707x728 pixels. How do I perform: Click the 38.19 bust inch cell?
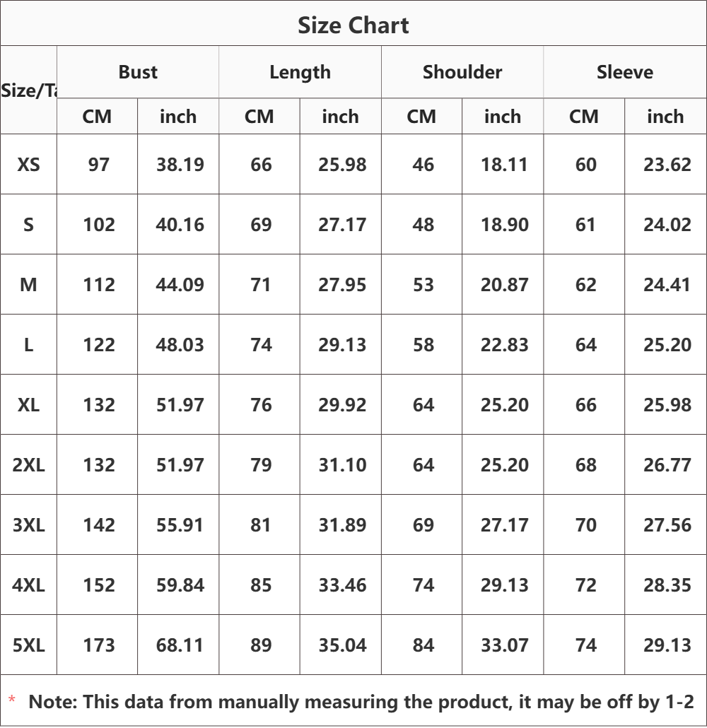[180, 165]
